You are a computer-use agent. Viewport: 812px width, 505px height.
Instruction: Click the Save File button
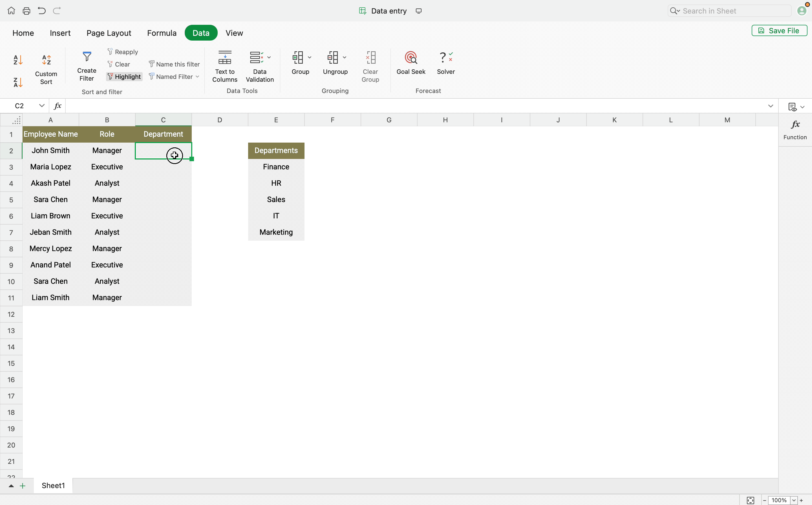779,31
